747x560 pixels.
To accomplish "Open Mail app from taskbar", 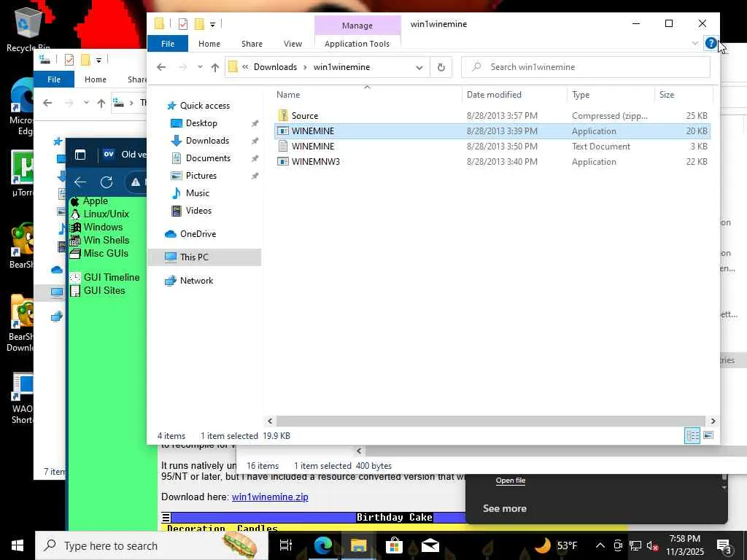I will point(430,545).
